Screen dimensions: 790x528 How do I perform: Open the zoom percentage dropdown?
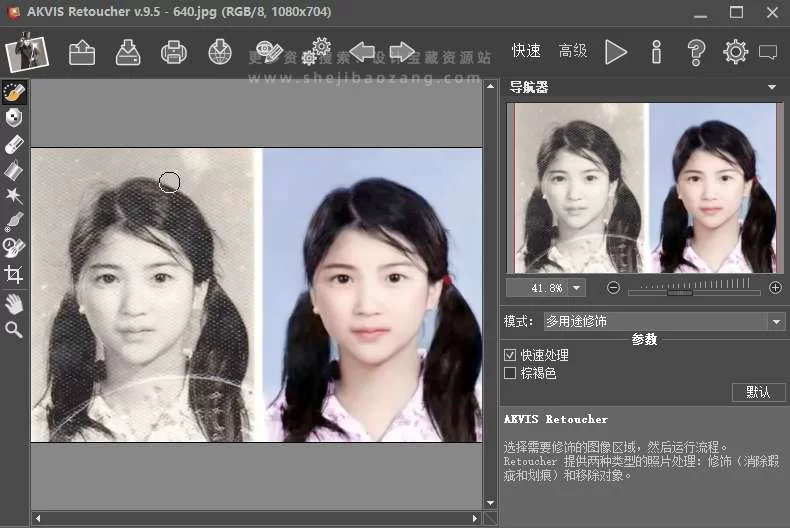tap(576, 288)
